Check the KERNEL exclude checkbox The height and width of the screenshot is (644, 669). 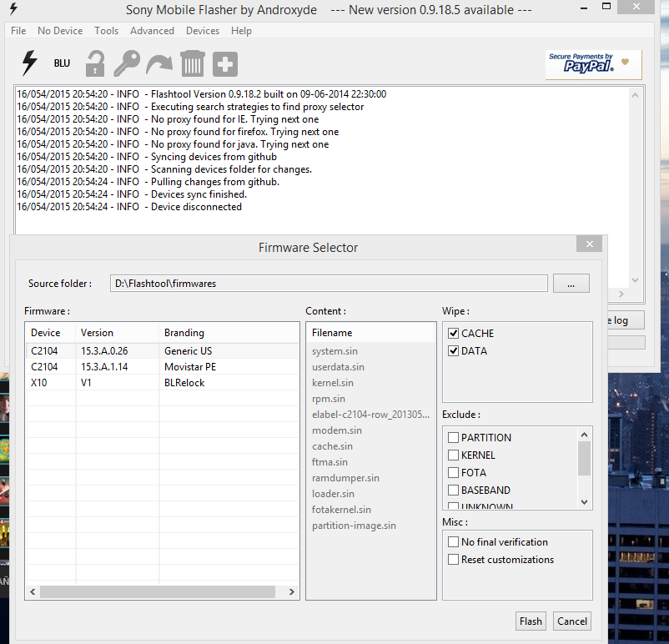[453, 455]
